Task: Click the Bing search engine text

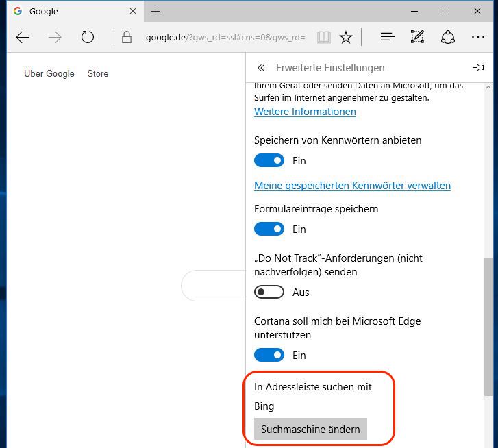Action: (x=264, y=406)
